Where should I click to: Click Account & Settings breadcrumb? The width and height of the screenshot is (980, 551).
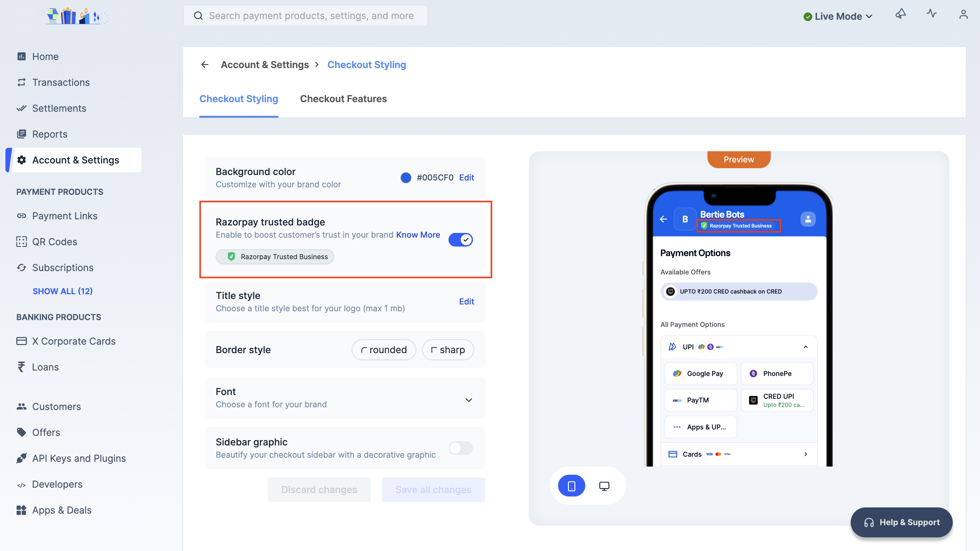pos(265,65)
